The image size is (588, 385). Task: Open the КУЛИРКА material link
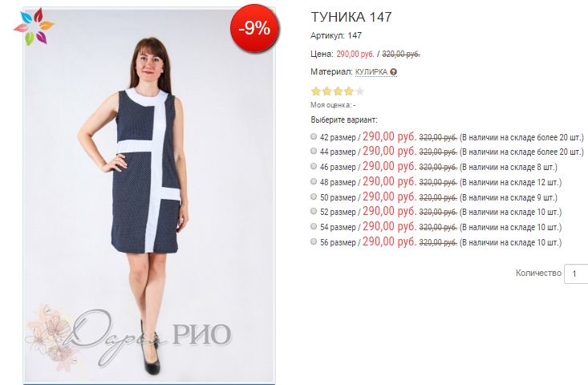tap(371, 72)
